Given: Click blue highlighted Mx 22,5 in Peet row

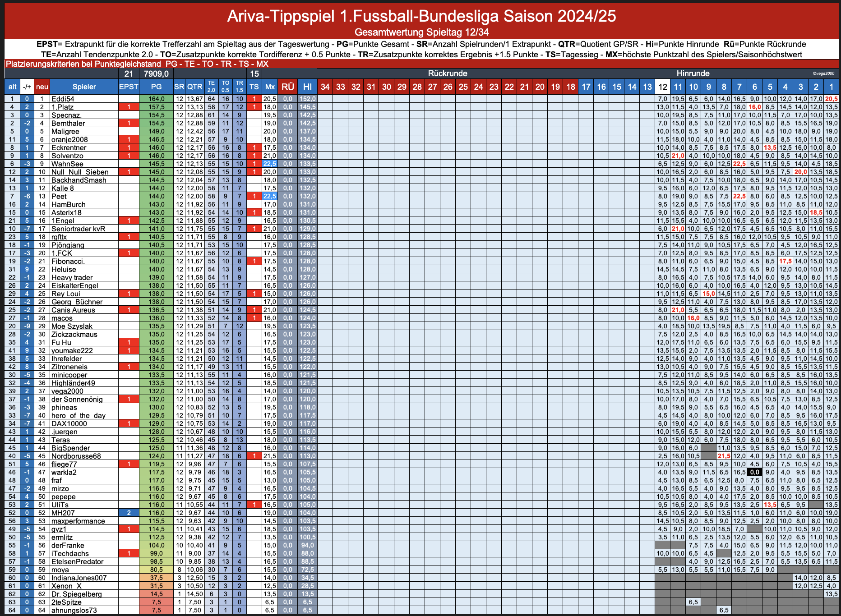Looking at the screenshot, I should (270, 196).
